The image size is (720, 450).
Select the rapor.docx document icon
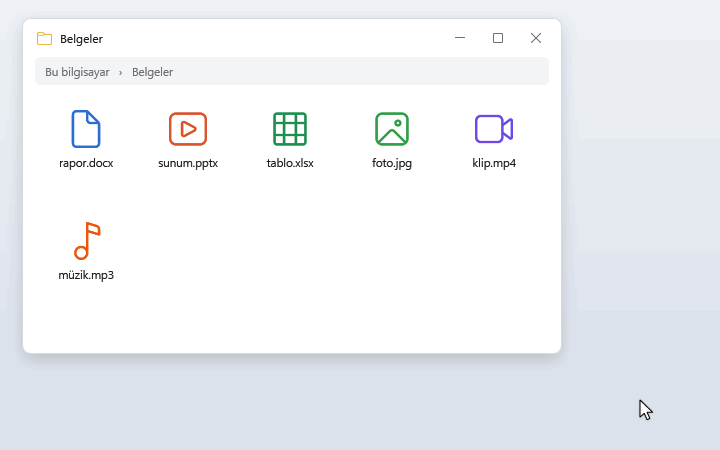(x=86, y=129)
